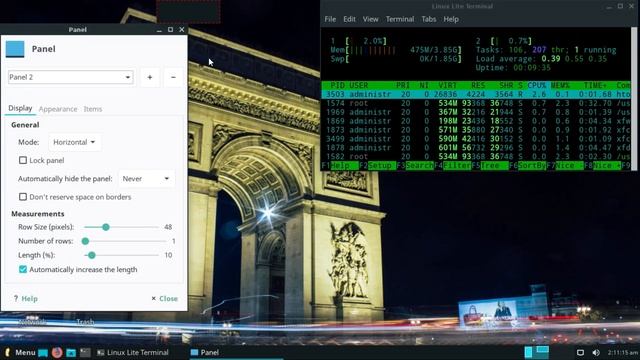
Task: Open the Terminal menu in menubar
Action: click(400, 19)
